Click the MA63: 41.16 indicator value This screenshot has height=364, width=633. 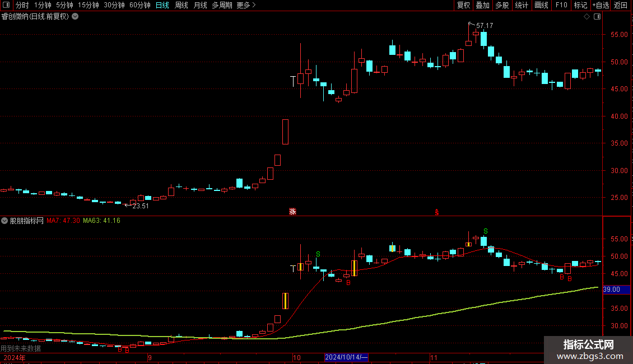point(101,221)
